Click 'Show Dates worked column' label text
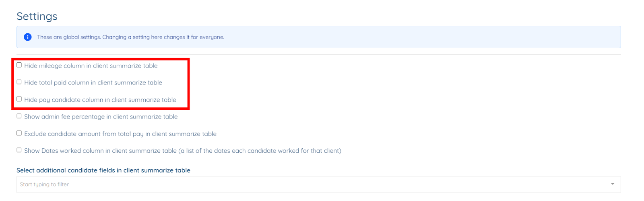 [100, 151]
